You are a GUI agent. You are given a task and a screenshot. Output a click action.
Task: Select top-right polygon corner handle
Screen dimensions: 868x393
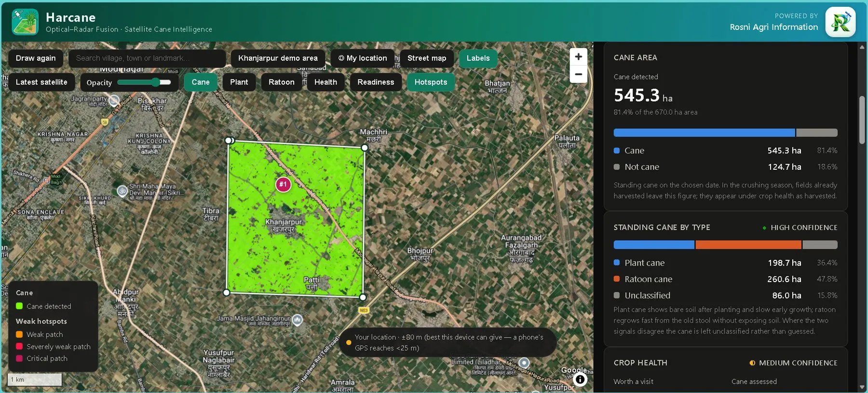(x=365, y=148)
